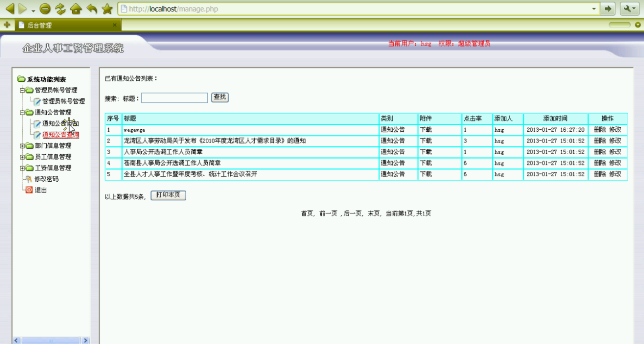The image size is (644, 344).
Task: Click folder icon of 部门信息管理
Action: [x=29, y=146]
